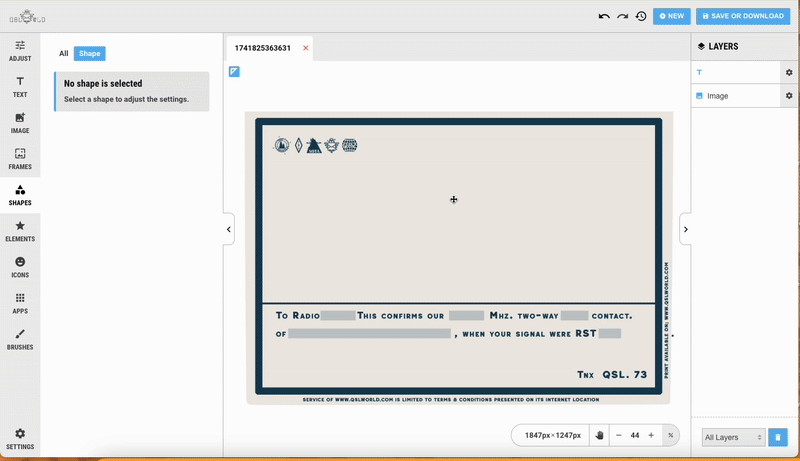Open settings gear for Image layer
Image resolution: width=800 pixels, height=461 pixels.
pos(789,96)
